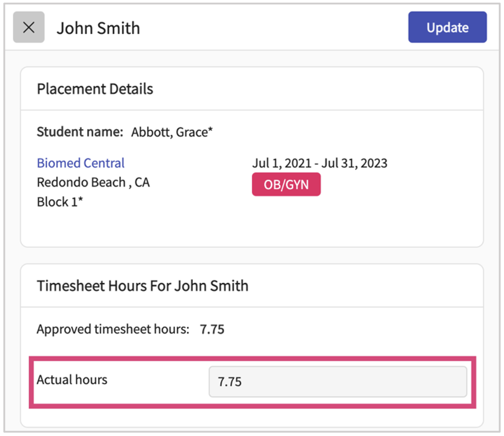Click the Actual hours label

(72, 380)
